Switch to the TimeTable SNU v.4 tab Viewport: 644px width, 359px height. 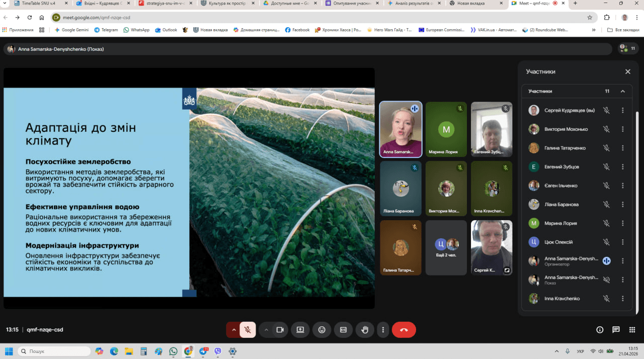pyautogui.click(x=38, y=3)
